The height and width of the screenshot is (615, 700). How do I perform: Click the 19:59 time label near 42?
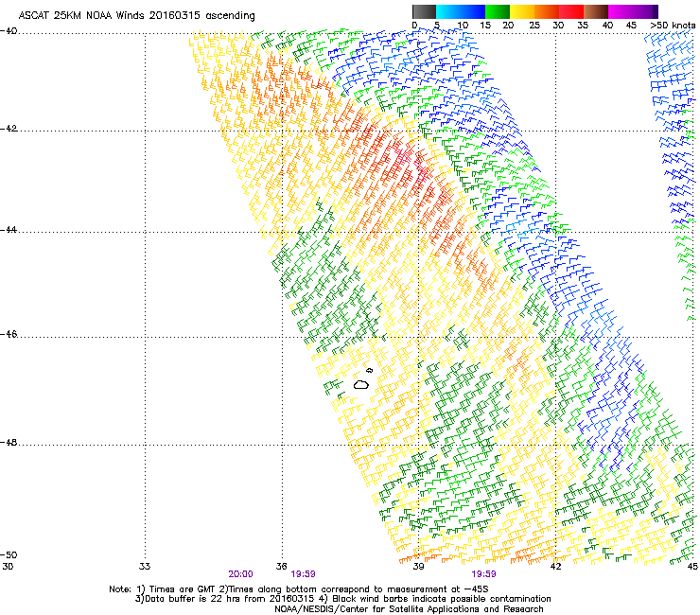[484, 574]
